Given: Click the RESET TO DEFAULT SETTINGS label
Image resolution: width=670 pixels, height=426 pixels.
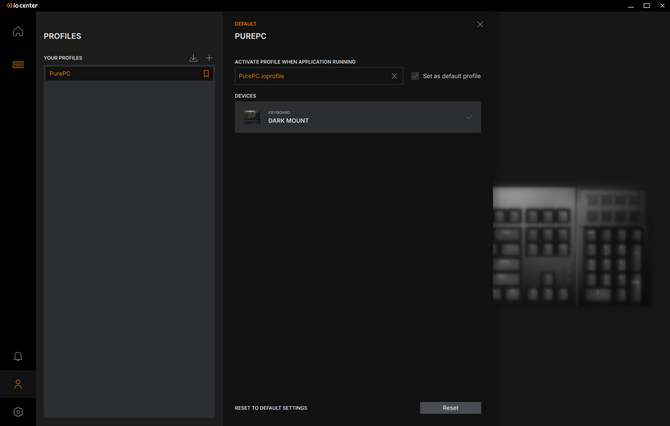Looking at the screenshot, I should [x=271, y=408].
